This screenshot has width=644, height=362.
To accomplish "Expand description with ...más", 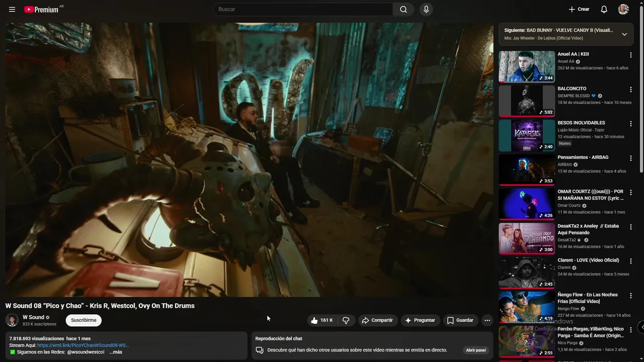I will (116, 352).
